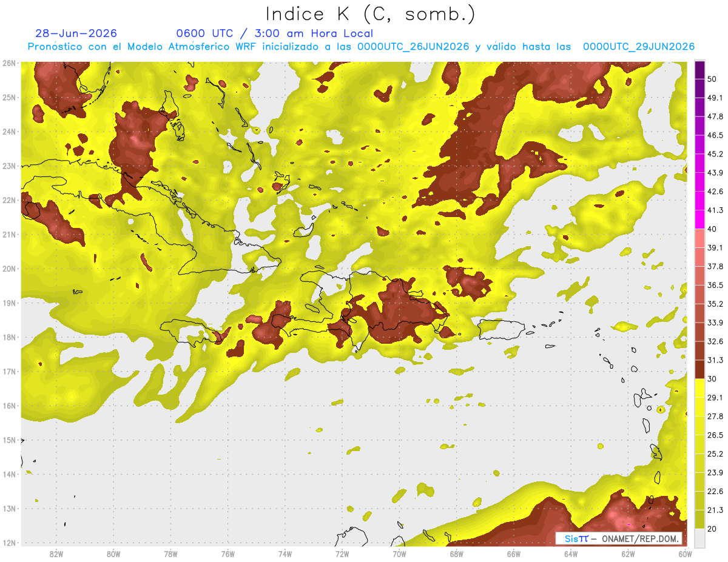Viewport: 728px width, 562px height.
Task: Click the "Pronóstico con el Modelo Atmósferico WRF" line
Action: point(361,47)
